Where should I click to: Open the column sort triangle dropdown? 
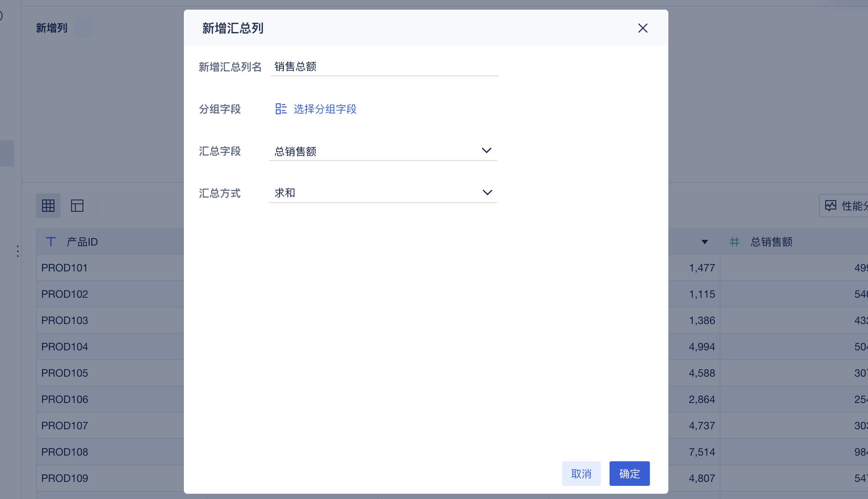click(x=704, y=242)
